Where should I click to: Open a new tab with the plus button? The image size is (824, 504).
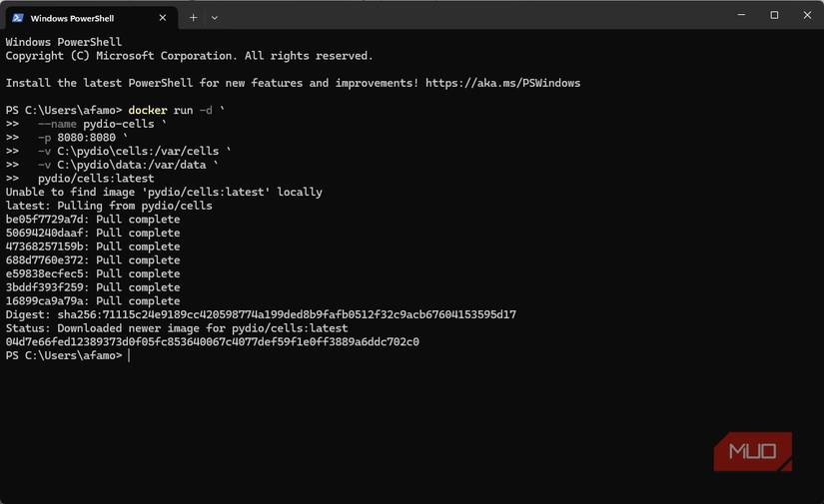click(x=194, y=17)
